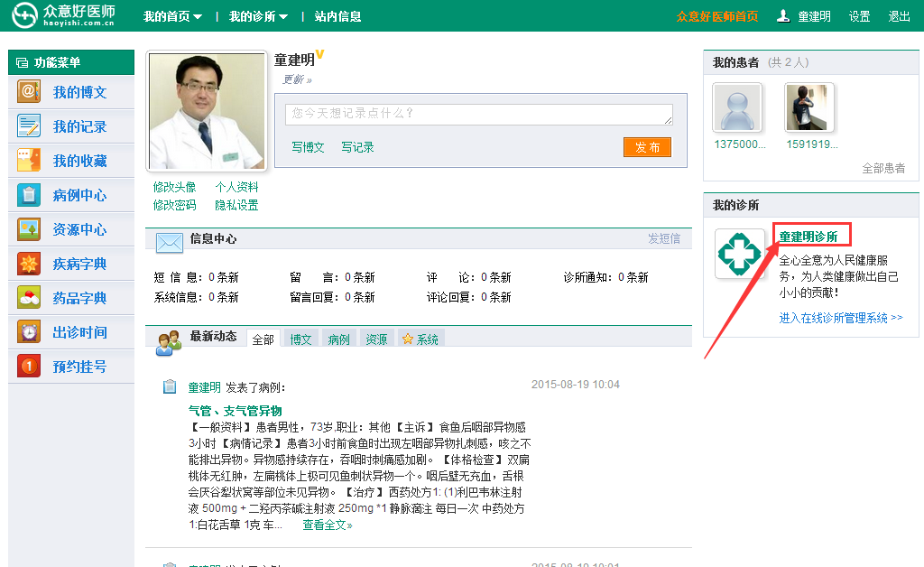Click 进入在线诊所管理系统 link
The width and height of the screenshot is (924, 567).
click(841, 318)
